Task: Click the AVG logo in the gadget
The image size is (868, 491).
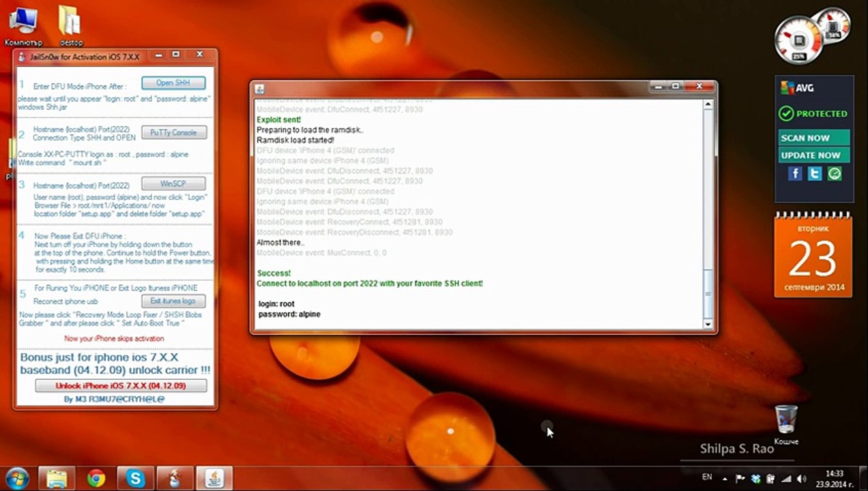Action: [798, 88]
